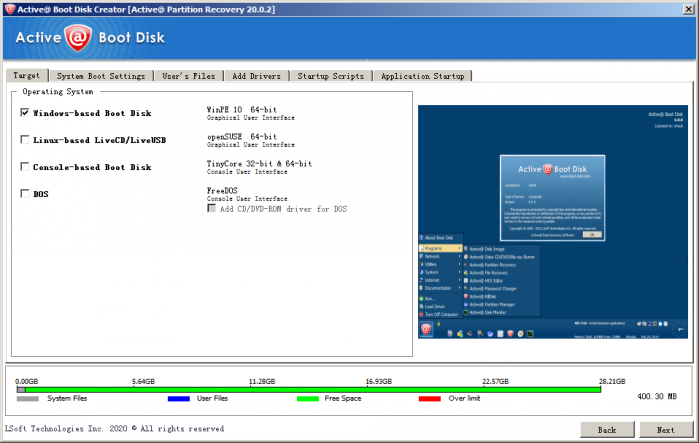Click the red Over limit legend swatch
This screenshot has width=699, height=443.
point(430,398)
